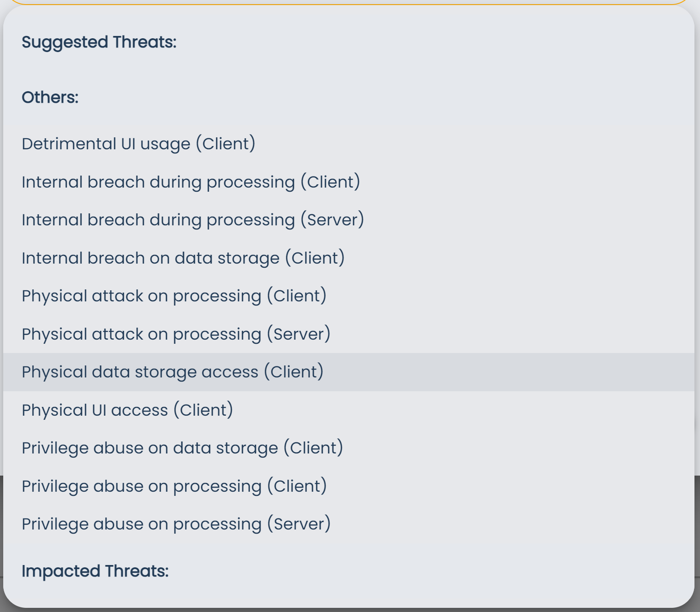This screenshot has width=700, height=612.
Task: Click the Suggested Threats heading
Action: [99, 41]
